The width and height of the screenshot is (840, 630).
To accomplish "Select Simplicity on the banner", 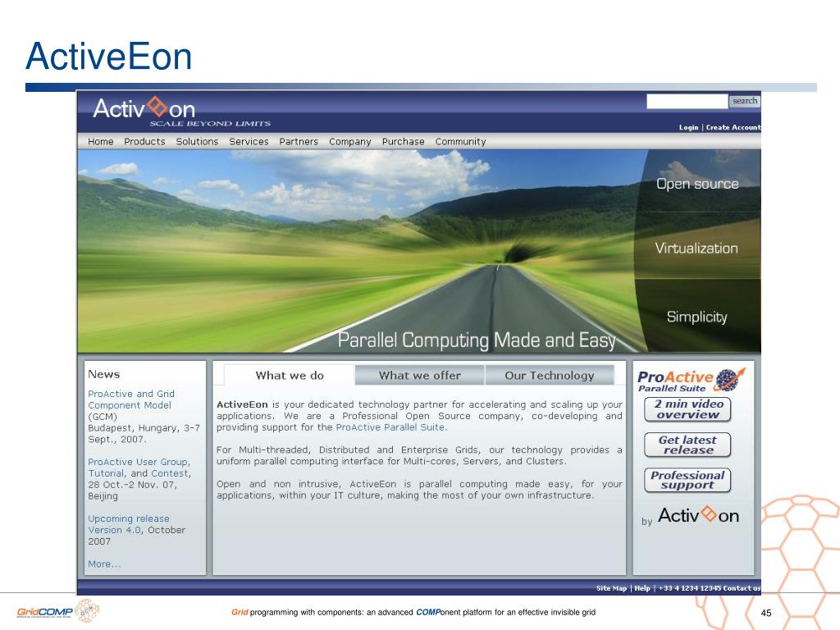I will (x=697, y=317).
